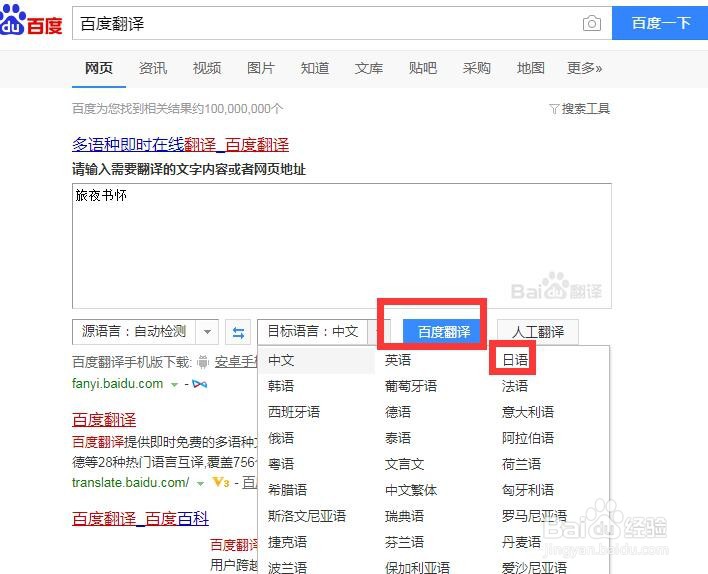Switch to the 图片 tab

tap(261, 68)
